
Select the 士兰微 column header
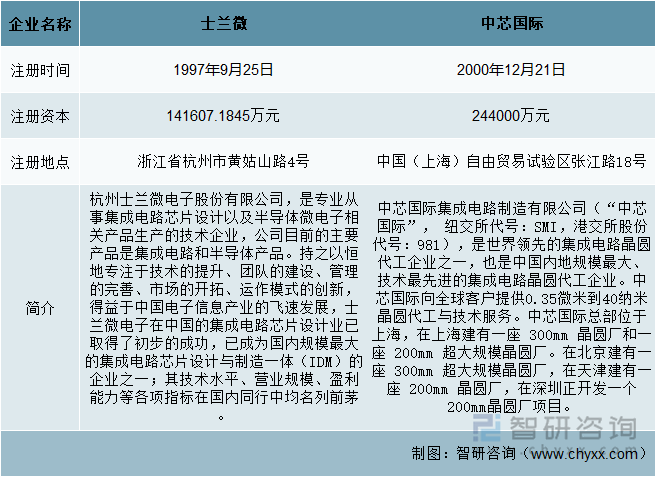[224, 23]
